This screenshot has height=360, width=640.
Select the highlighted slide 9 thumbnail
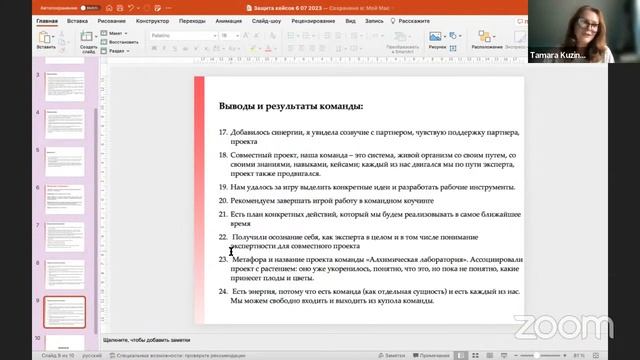point(64,312)
